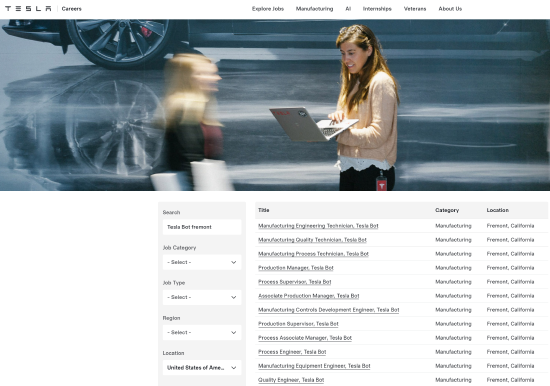Image resolution: width=550 pixels, height=386 pixels.
Task: Open the About Us page
Action: (x=450, y=9)
